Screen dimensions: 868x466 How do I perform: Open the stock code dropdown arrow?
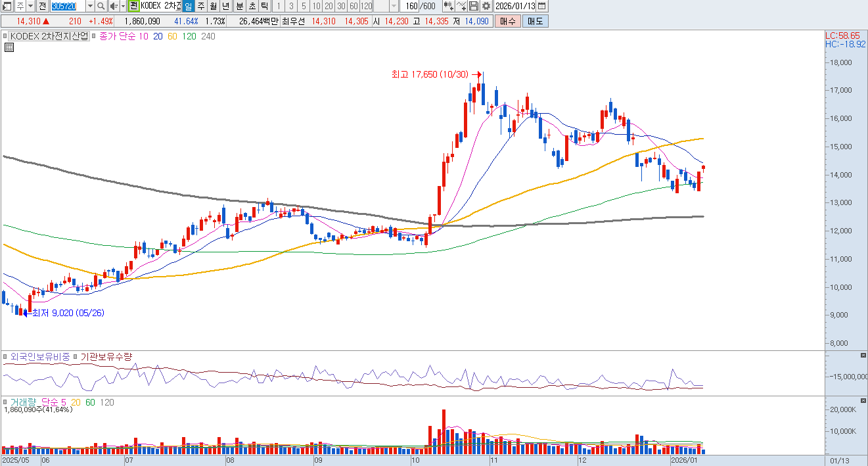pos(90,6)
